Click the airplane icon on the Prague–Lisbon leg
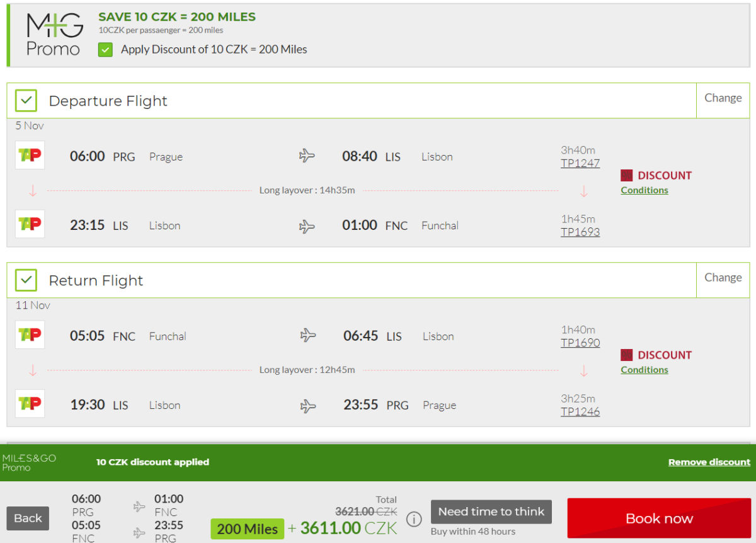Viewport: 756px width, 543px height. pyautogui.click(x=307, y=156)
